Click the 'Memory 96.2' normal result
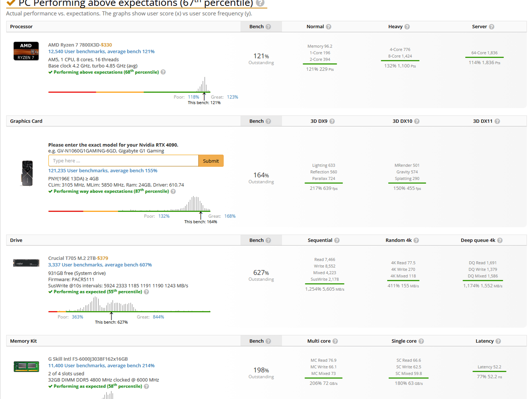Viewport: 532px width, 399px height. pos(320,46)
